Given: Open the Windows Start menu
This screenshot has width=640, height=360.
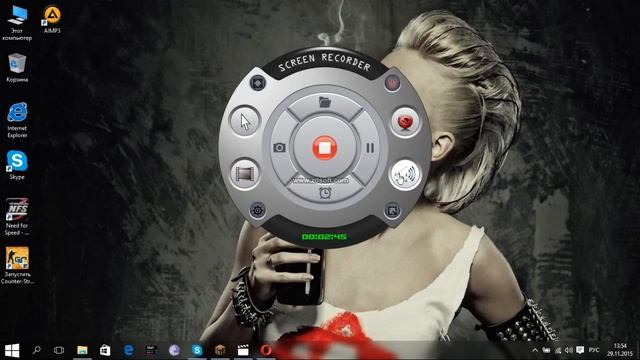Looking at the screenshot, I should pyautogui.click(x=12, y=350).
